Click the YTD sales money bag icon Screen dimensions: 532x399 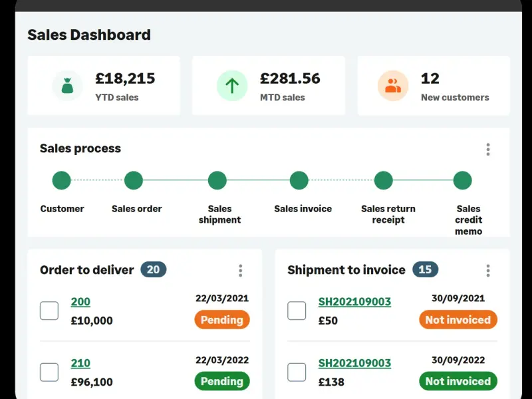pyautogui.click(x=67, y=86)
